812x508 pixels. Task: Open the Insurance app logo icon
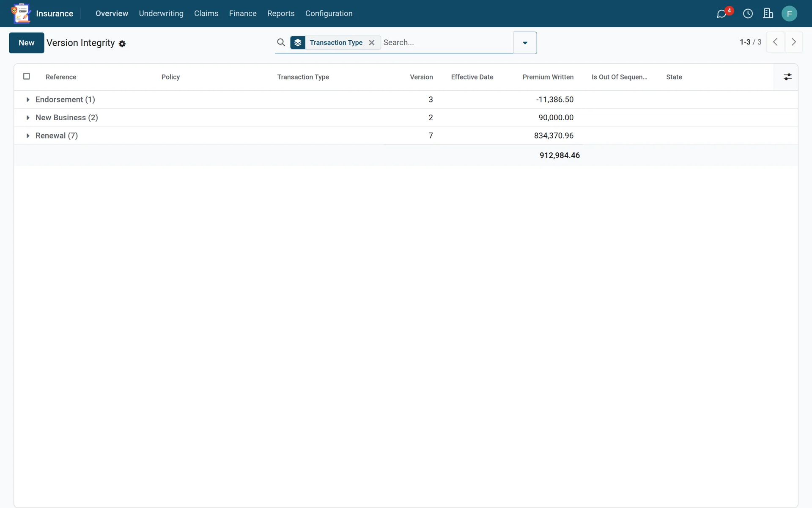21,13
